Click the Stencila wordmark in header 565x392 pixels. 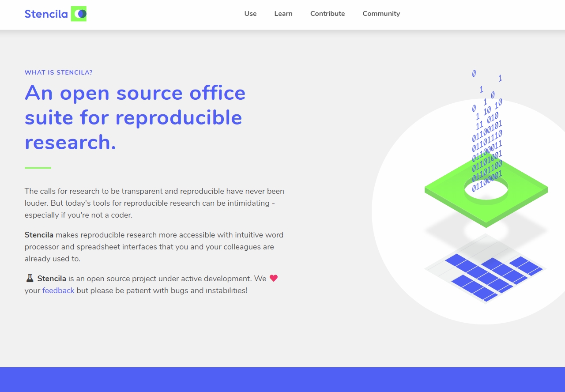point(46,14)
